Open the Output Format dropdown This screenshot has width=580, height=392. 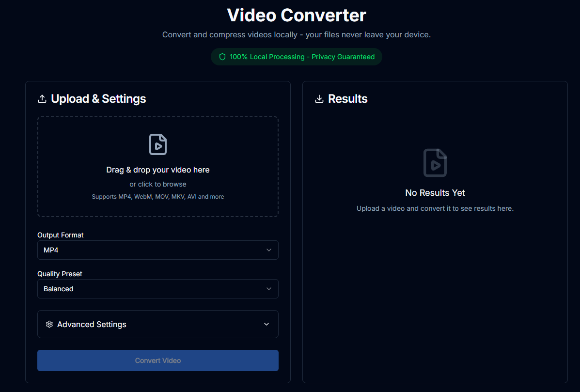pyautogui.click(x=158, y=250)
